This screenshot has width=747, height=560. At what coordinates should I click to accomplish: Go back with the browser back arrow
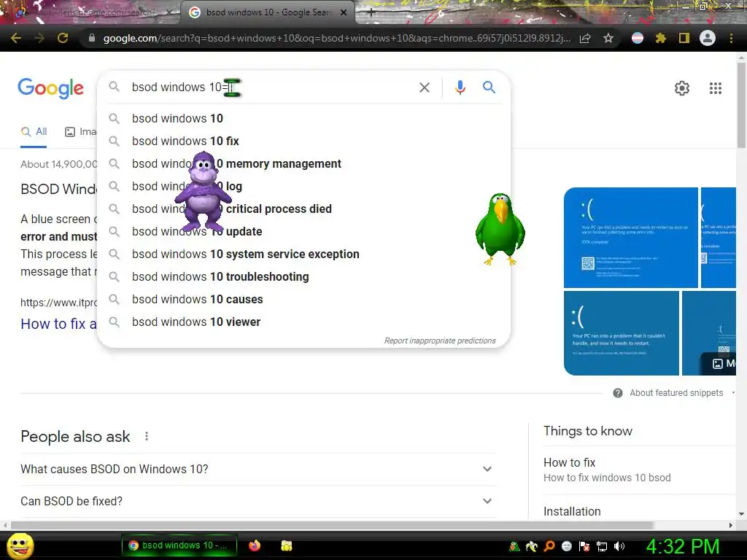click(x=15, y=38)
